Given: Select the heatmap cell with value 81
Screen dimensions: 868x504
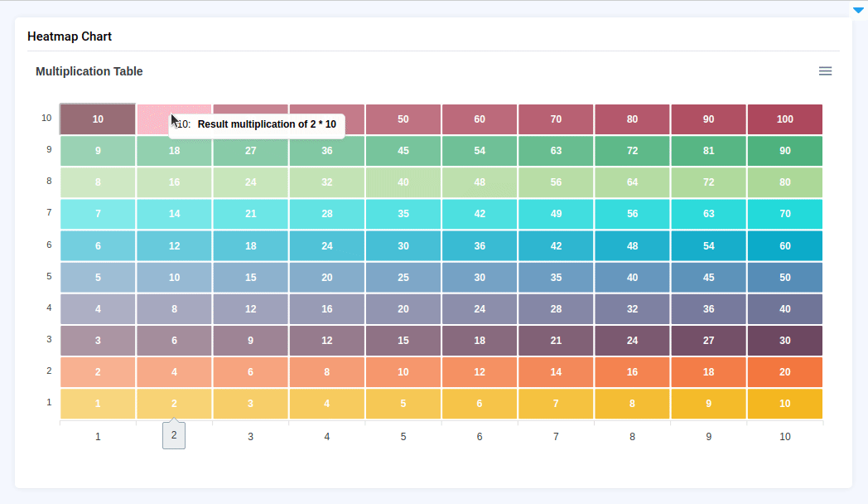Looking at the screenshot, I should (x=708, y=151).
